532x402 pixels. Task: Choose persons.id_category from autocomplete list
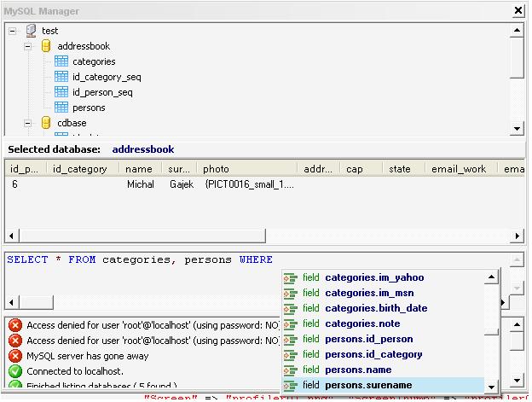(384, 354)
